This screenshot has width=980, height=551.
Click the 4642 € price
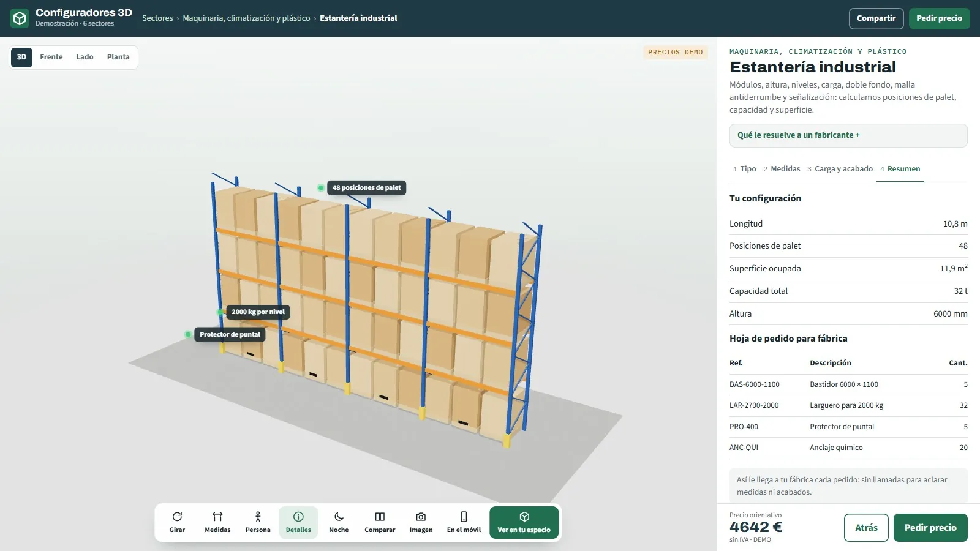(x=756, y=527)
